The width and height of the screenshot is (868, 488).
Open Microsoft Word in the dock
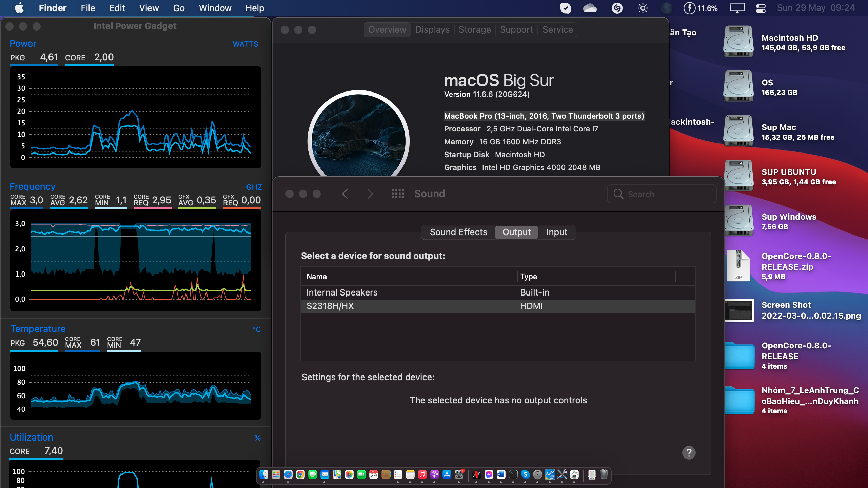(x=501, y=474)
